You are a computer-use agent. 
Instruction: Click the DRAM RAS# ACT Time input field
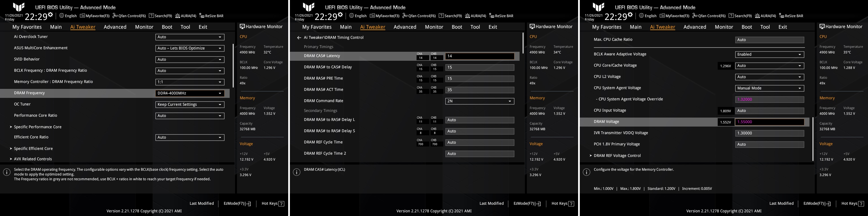480,90
